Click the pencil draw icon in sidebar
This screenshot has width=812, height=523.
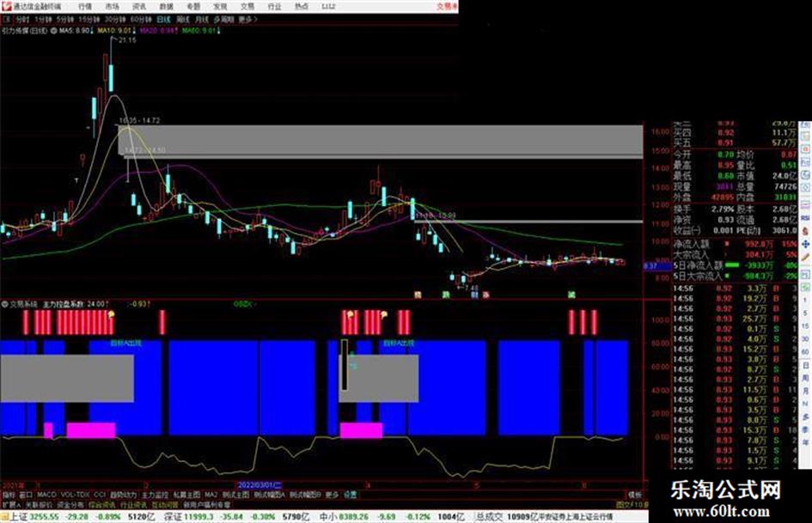click(805, 256)
